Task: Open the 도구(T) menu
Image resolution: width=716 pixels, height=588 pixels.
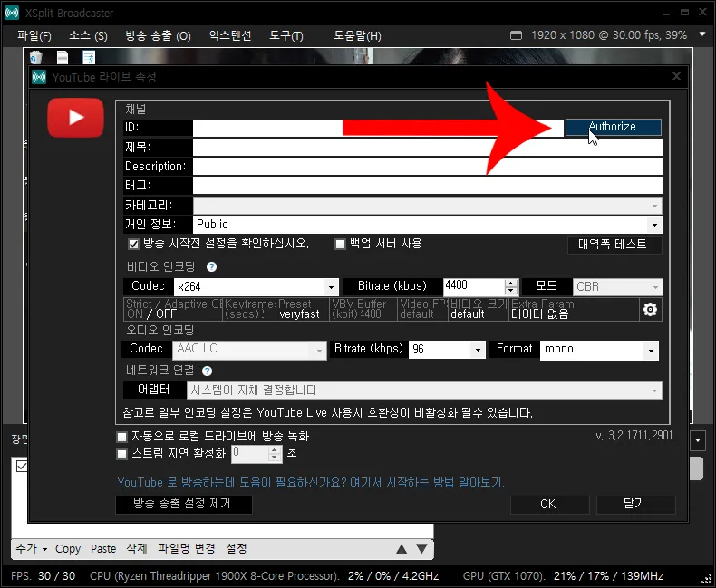Action: pos(286,35)
